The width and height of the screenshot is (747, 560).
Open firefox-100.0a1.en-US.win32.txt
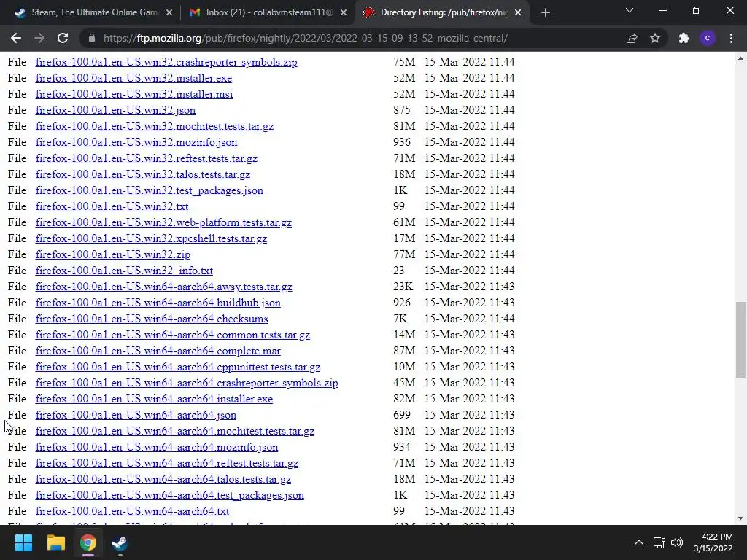point(112,206)
